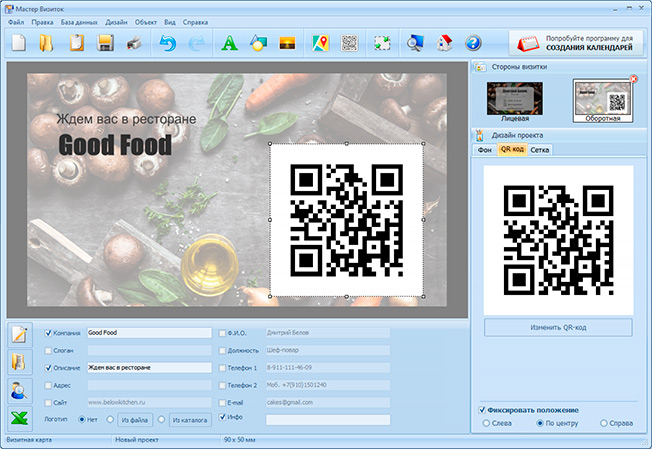Delete the reverse side with red X

tap(633, 79)
